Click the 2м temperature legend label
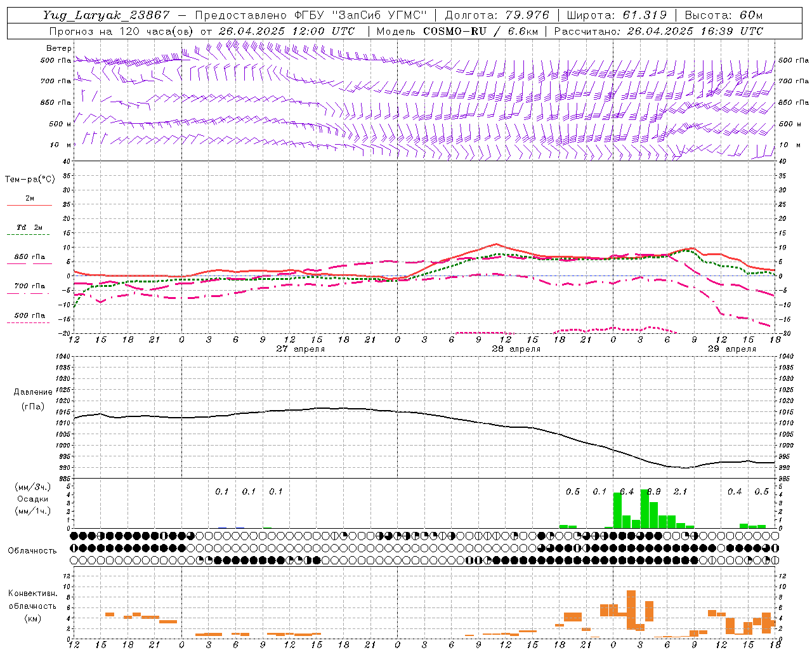 pyautogui.click(x=30, y=199)
